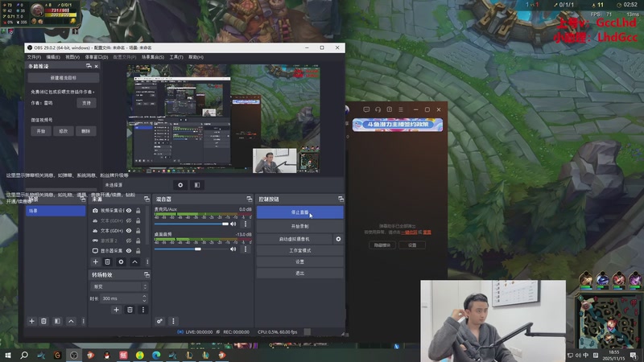The width and height of the screenshot is (644, 362).
Task: Unlock the video capture device source
Action: coord(138,211)
